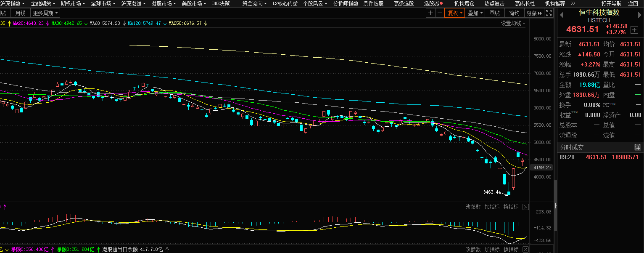644x253 pixels.
Task: Click the 恒生科技指数 title
Action: pyautogui.click(x=599, y=13)
